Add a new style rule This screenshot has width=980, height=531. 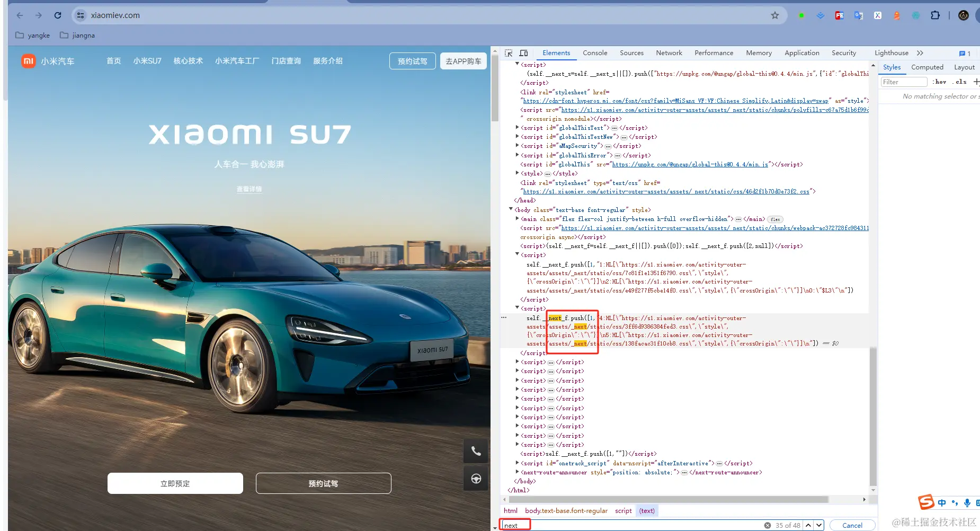(x=976, y=82)
